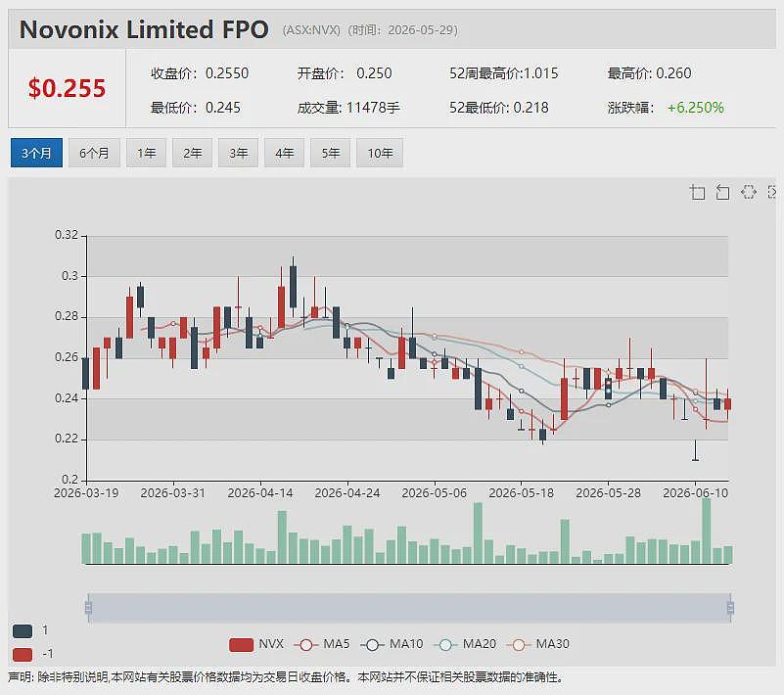Image resolution: width=784 pixels, height=695 pixels.
Task: Click the 0.32 y-axis label
Action: click(x=67, y=235)
